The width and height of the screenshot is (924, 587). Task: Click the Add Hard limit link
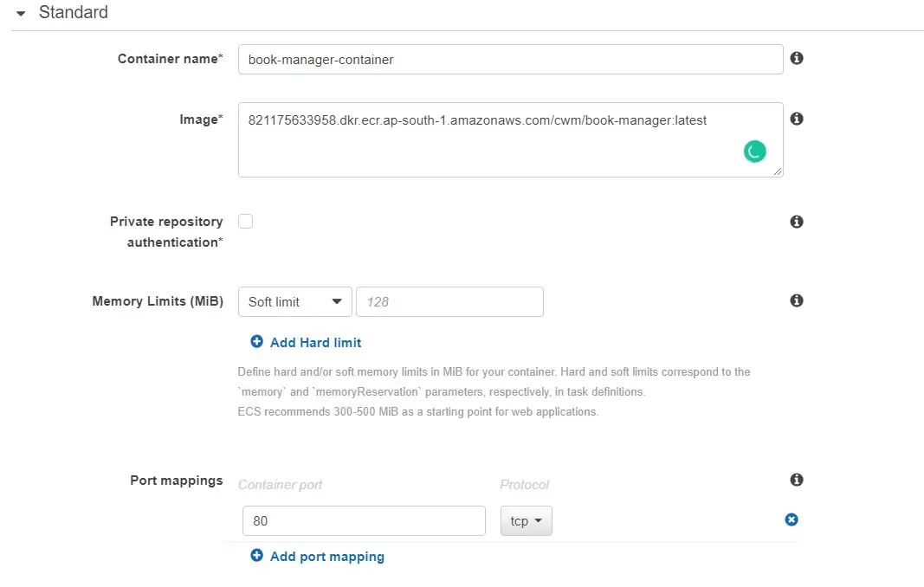pyautogui.click(x=314, y=342)
